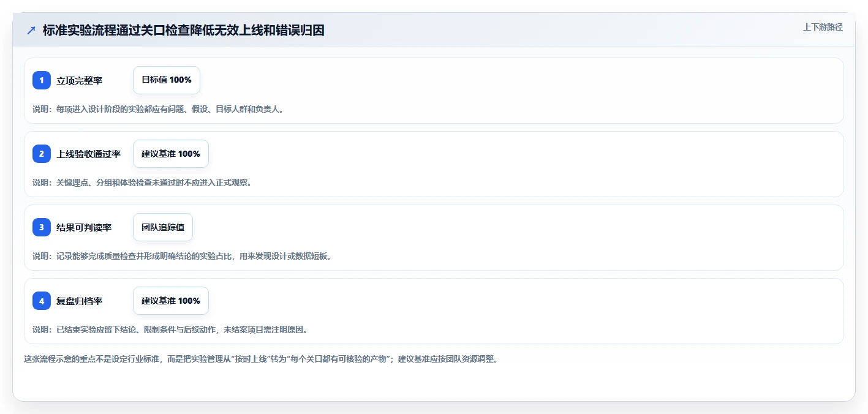
Task: Open the 上下游路径 label
Action: click(x=823, y=27)
